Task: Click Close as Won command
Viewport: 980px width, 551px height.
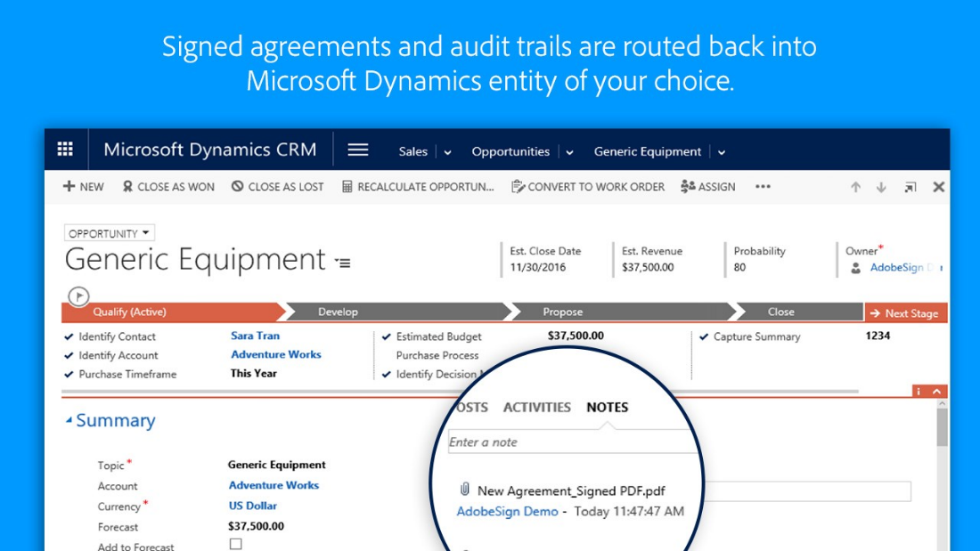Action: tap(168, 187)
